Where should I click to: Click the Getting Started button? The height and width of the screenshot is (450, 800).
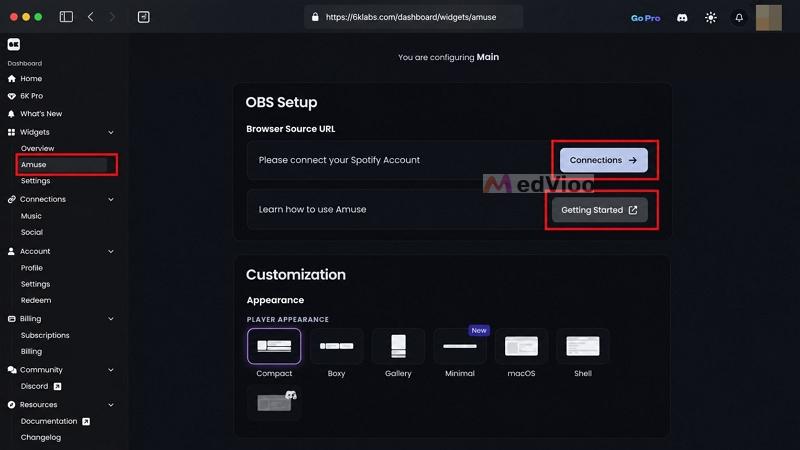click(599, 210)
